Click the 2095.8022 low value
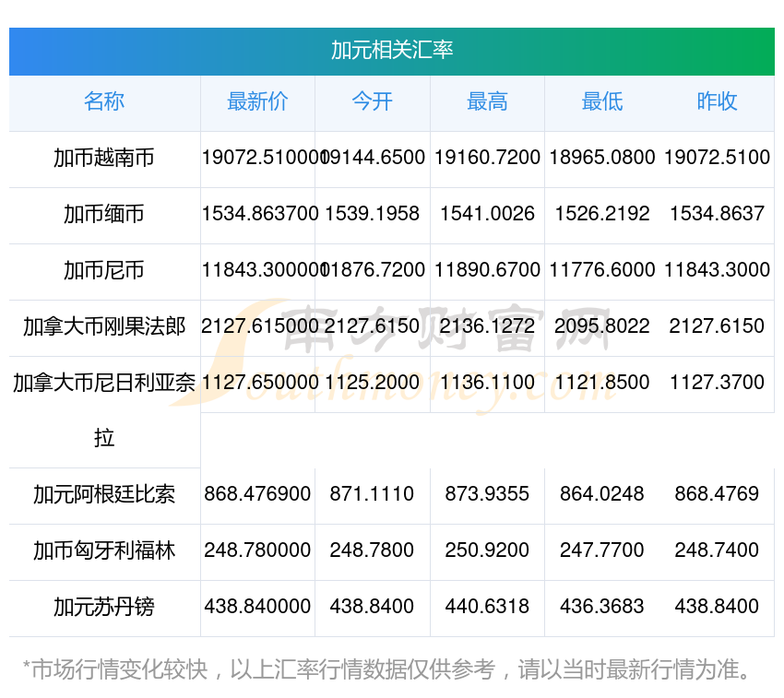Viewport: 784px width, 698px height. point(602,326)
